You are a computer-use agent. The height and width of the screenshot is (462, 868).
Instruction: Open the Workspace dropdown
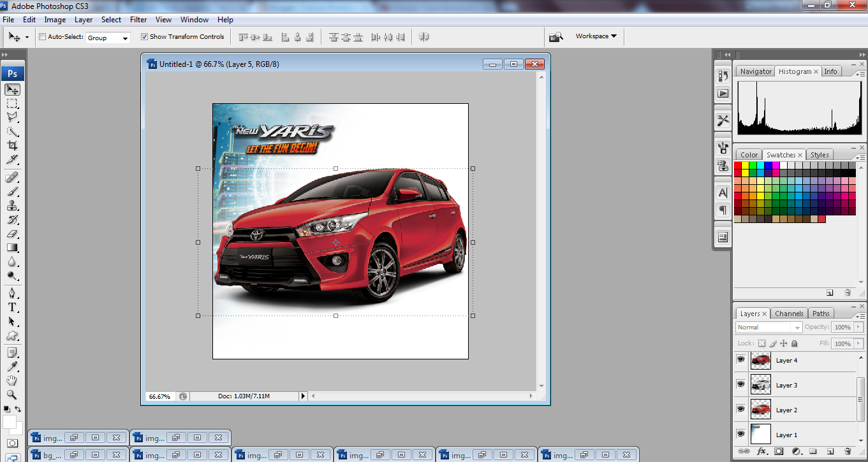(x=596, y=36)
